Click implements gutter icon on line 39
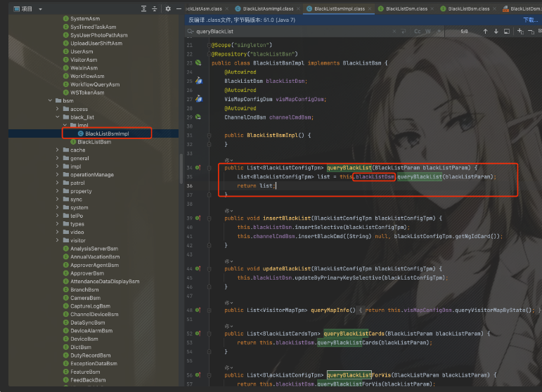 [x=198, y=218]
